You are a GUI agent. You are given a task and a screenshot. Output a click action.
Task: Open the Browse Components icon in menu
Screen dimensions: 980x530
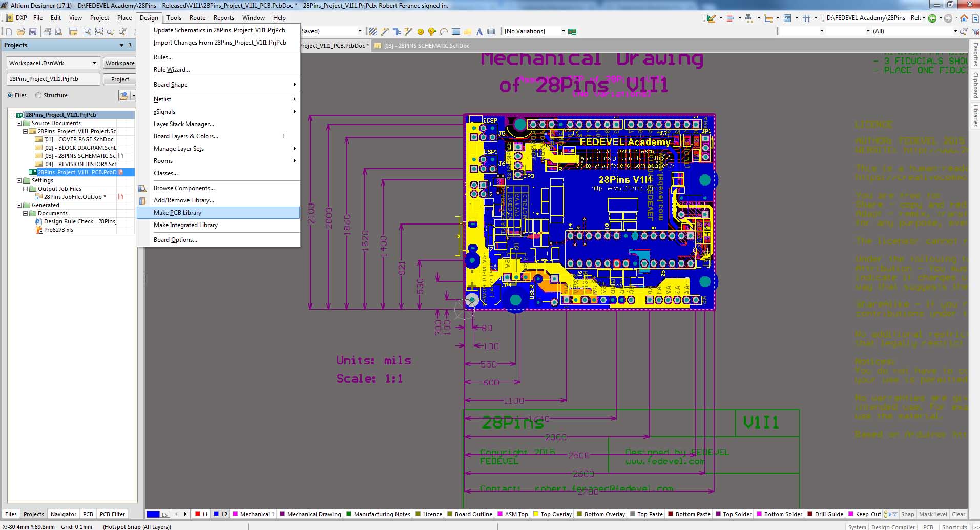(142, 188)
